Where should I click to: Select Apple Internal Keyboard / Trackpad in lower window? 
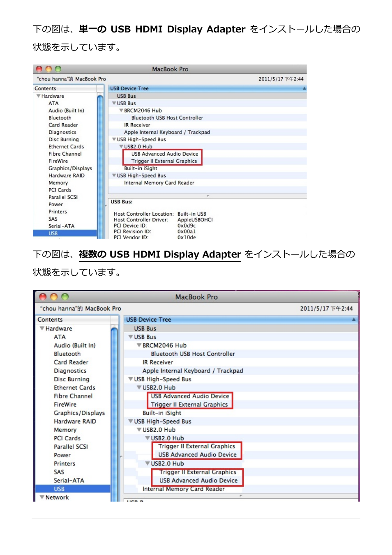pos(193,371)
